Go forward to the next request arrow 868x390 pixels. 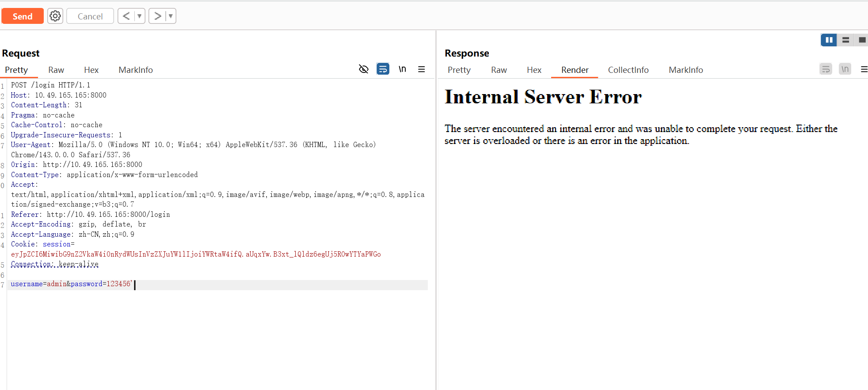coord(157,16)
